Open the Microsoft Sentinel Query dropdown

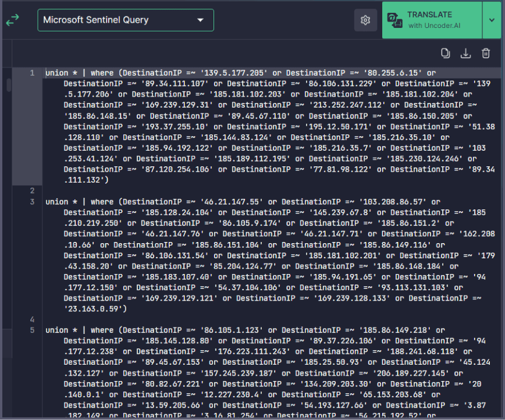tap(125, 20)
